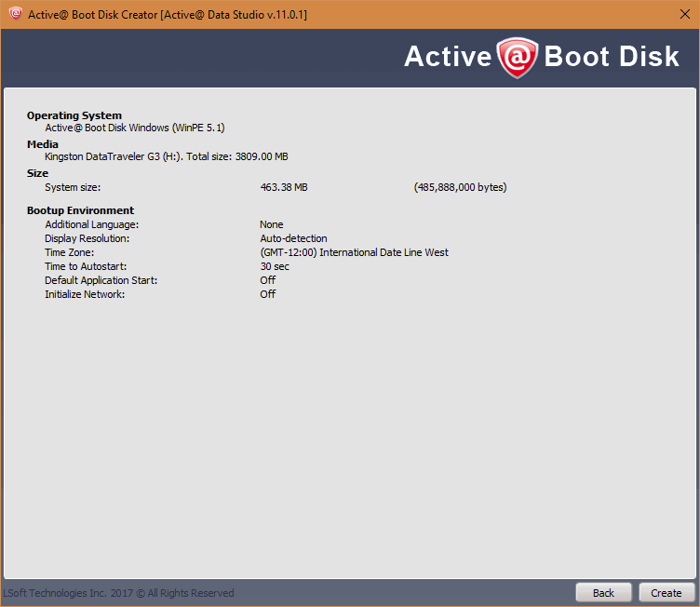The width and height of the screenshot is (700, 607).
Task: Click the Create button
Action: pos(666,593)
